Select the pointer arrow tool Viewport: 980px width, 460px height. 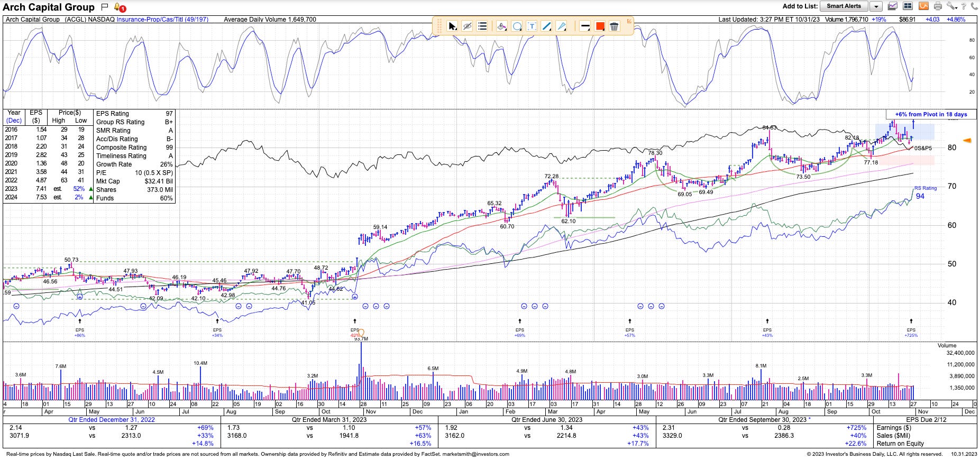[x=452, y=26]
